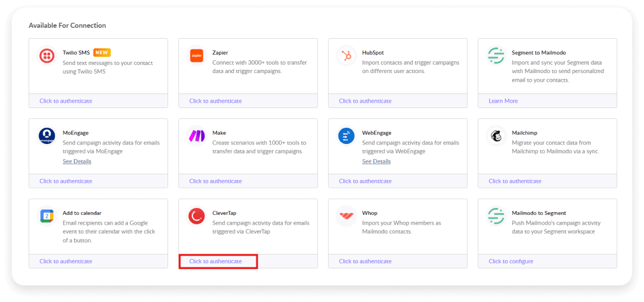Click the Zapier logo icon
Image resolution: width=644 pixels, height=302 pixels.
(x=197, y=55)
